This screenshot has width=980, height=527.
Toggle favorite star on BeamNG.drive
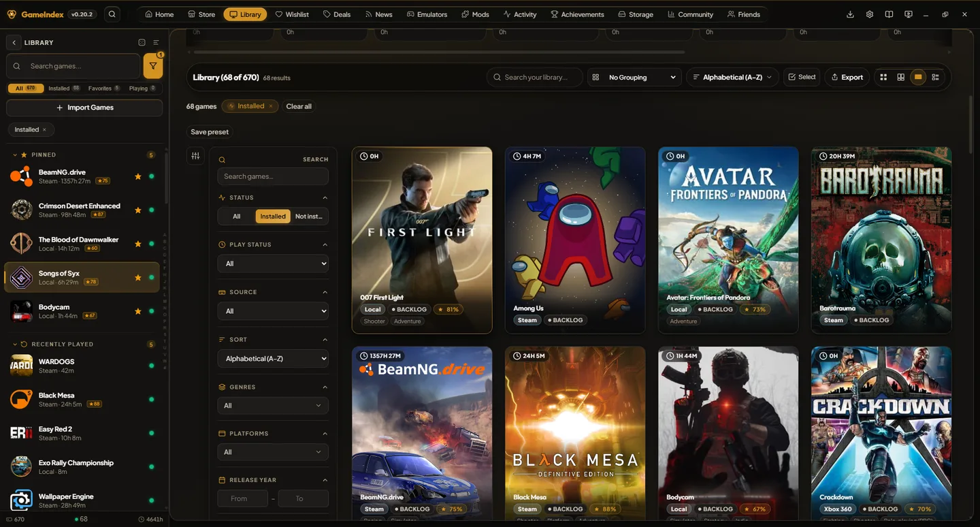tap(138, 176)
